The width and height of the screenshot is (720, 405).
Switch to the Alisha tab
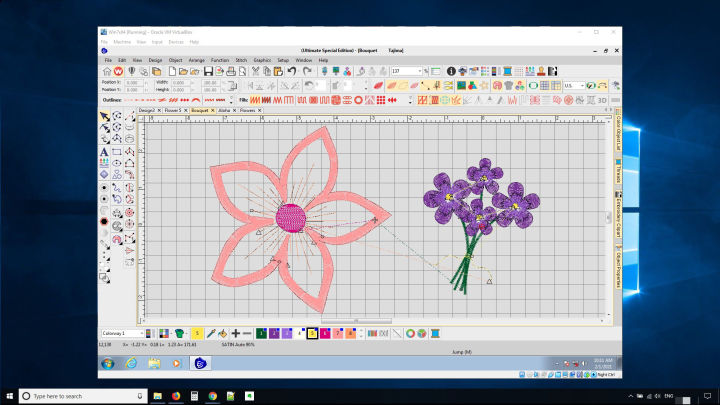(x=224, y=111)
